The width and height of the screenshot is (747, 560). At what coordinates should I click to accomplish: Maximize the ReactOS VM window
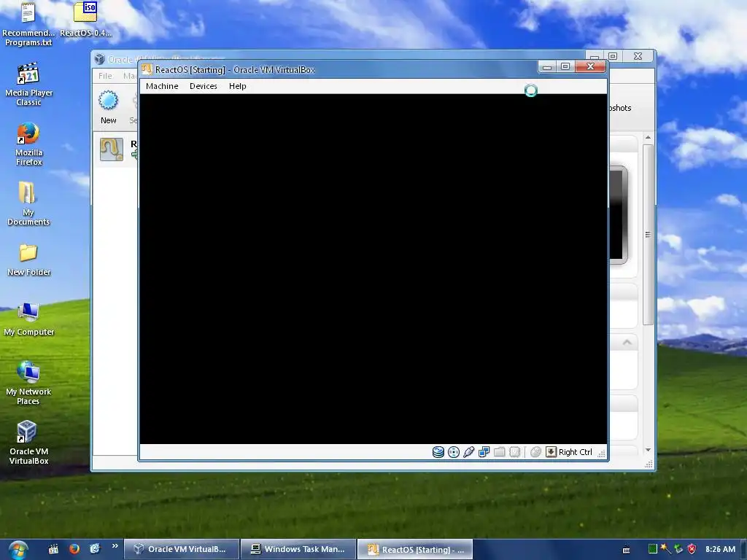[565, 66]
